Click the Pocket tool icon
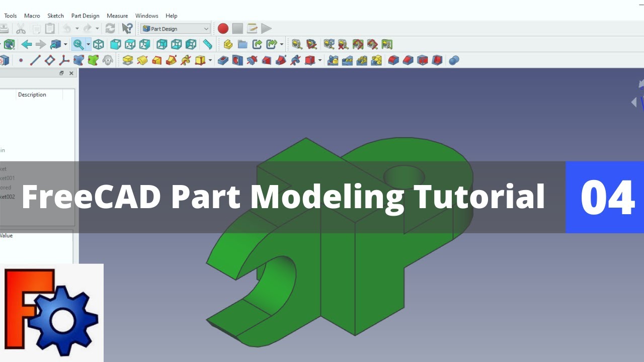 tap(223, 60)
